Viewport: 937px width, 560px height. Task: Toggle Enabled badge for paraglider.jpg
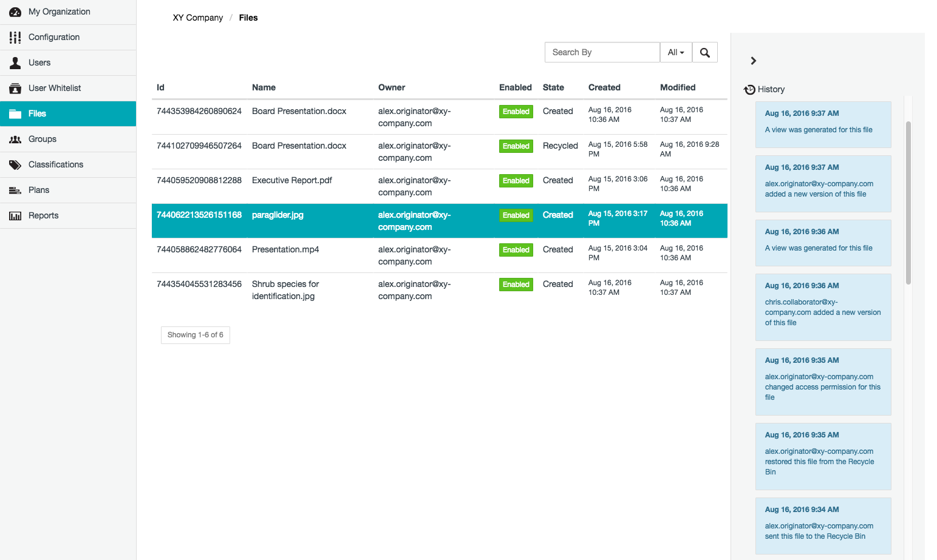click(x=516, y=215)
